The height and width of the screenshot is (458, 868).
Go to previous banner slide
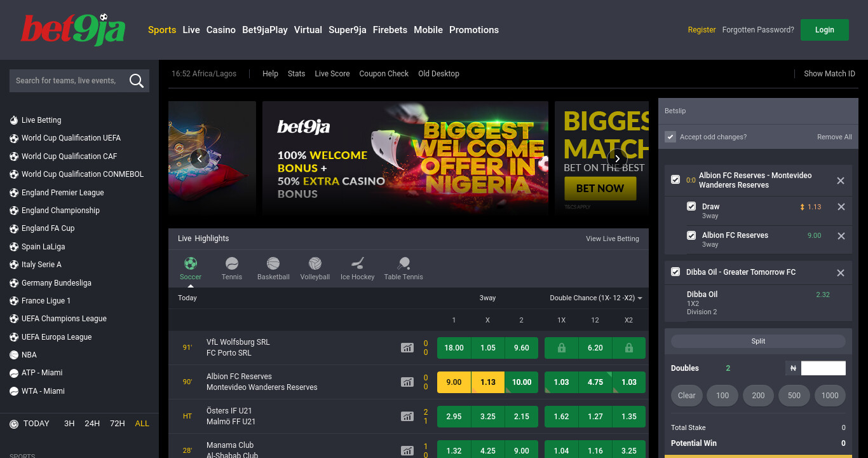tap(200, 158)
